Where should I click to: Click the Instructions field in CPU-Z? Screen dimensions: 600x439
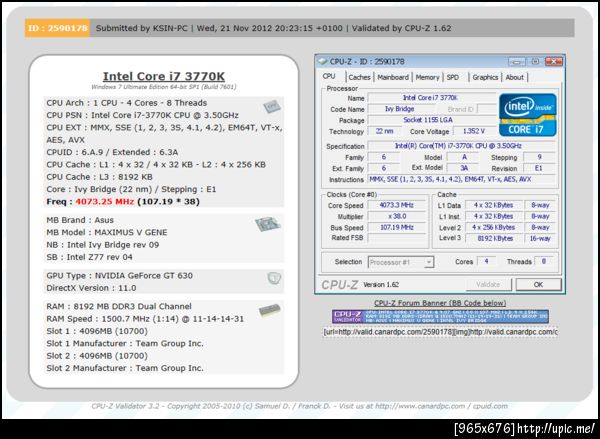(x=461, y=179)
